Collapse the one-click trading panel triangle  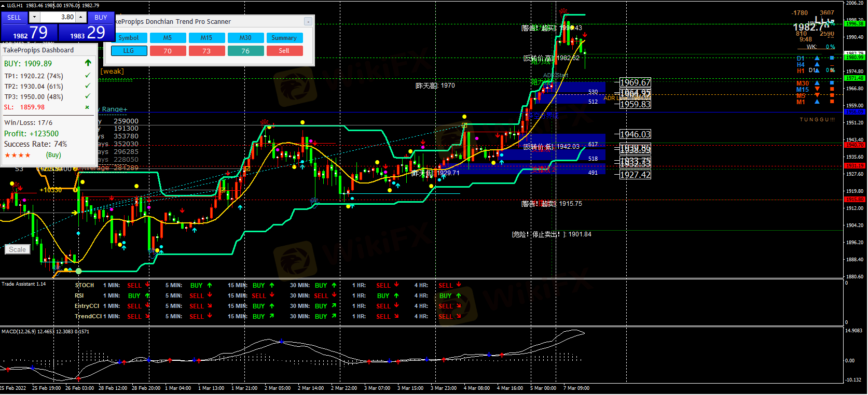tap(3, 5)
